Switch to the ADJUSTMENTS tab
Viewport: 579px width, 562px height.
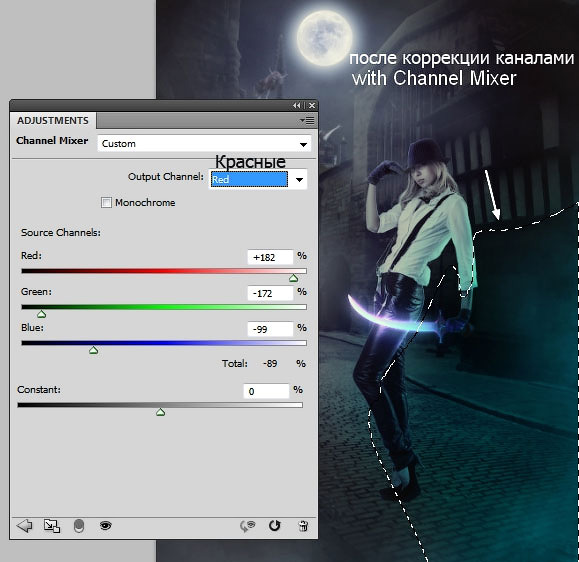click(x=53, y=121)
